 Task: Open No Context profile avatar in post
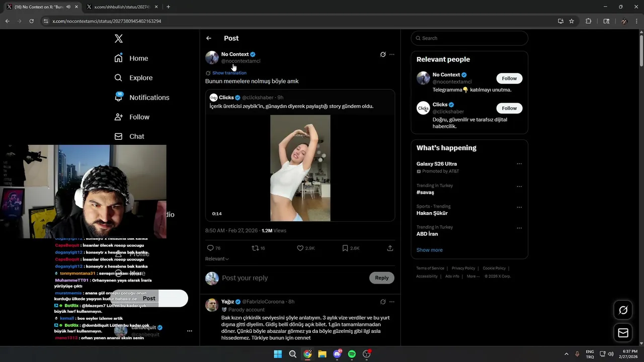click(x=212, y=57)
